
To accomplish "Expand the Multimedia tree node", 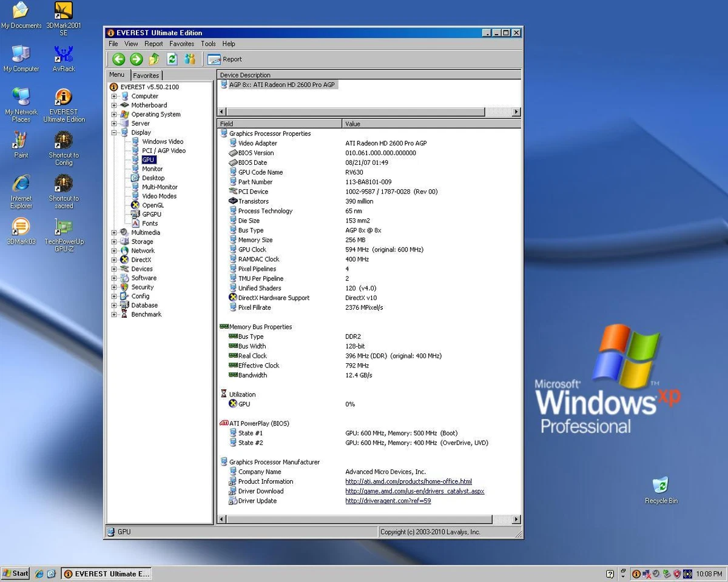I will 113,233.
